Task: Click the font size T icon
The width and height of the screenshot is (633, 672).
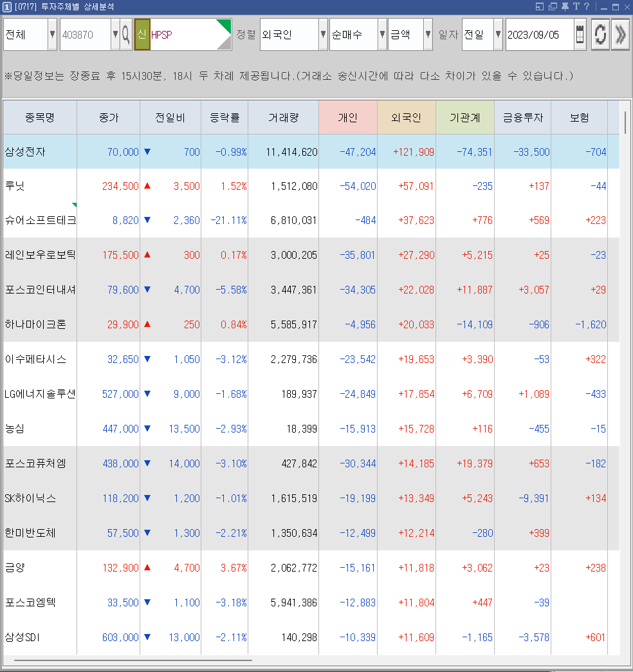Action: click(x=576, y=6)
